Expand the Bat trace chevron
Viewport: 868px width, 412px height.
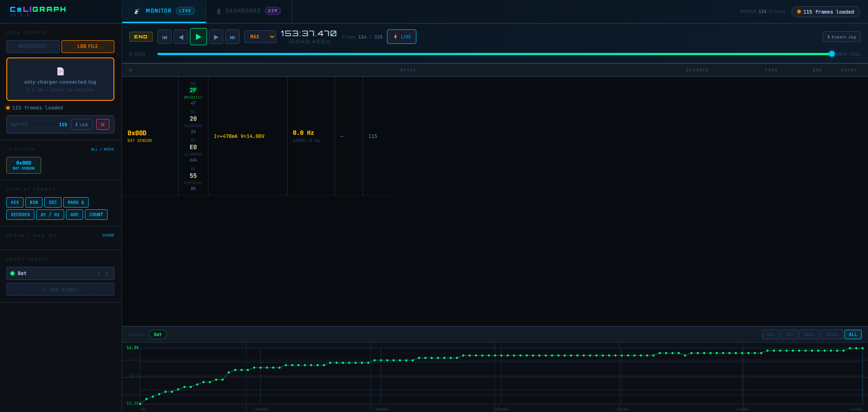pyautogui.click(x=99, y=274)
